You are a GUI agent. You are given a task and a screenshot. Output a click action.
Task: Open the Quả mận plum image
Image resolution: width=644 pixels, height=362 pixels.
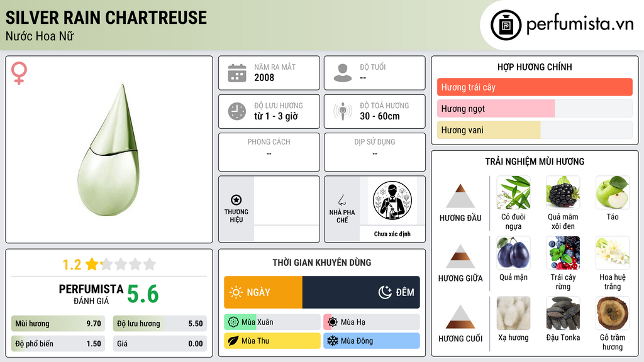(x=513, y=253)
